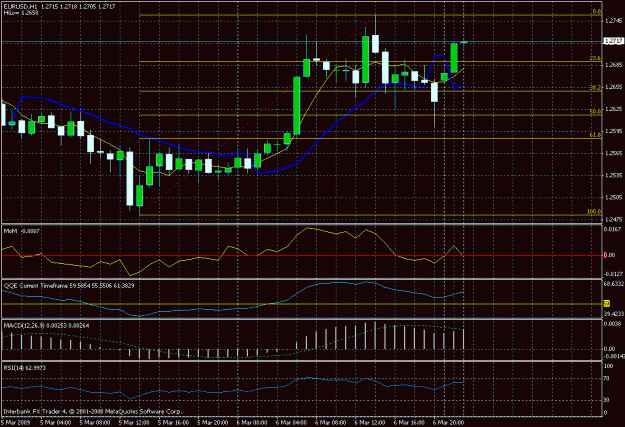625x427 pixels.
Task: Click MoM scale value -0.0127
Action: coord(613,274)
